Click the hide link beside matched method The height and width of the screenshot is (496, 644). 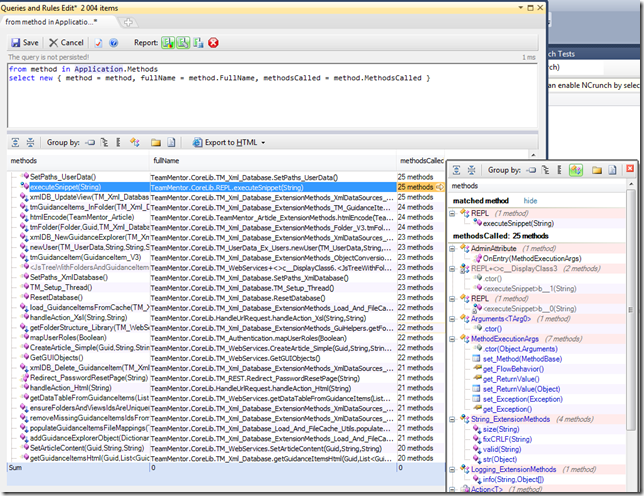tap(531, 201)
